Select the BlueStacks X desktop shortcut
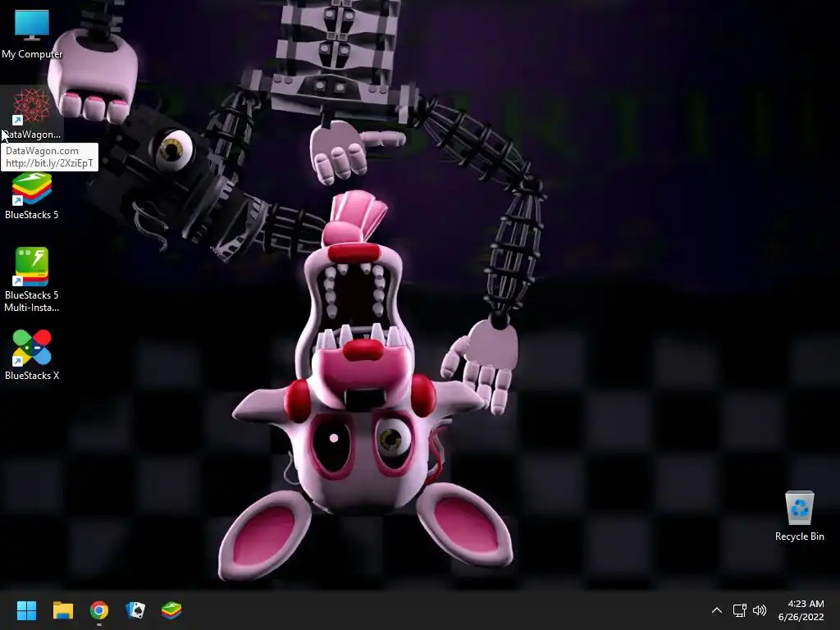Viewport: 840px width, 630px height. point(32,354)
